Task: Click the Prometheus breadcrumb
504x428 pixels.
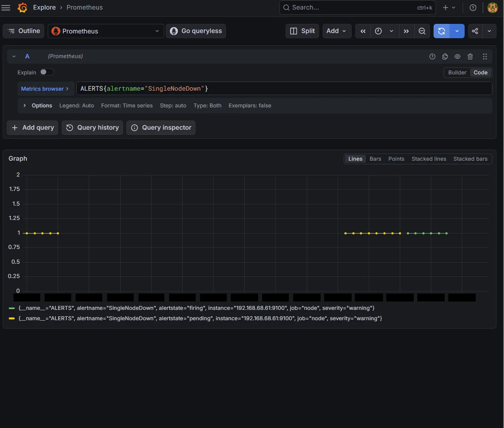Action: tap(84, 8)
